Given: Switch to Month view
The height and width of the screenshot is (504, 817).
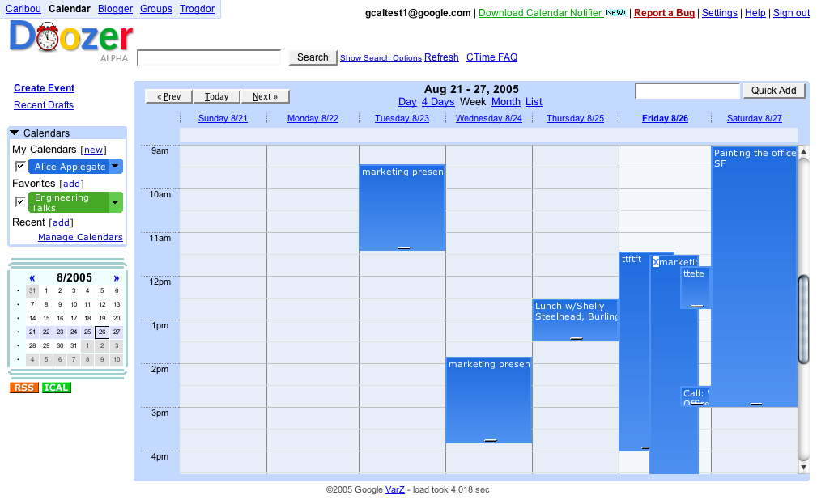Looking at the screenshot, I should [506, 102].
